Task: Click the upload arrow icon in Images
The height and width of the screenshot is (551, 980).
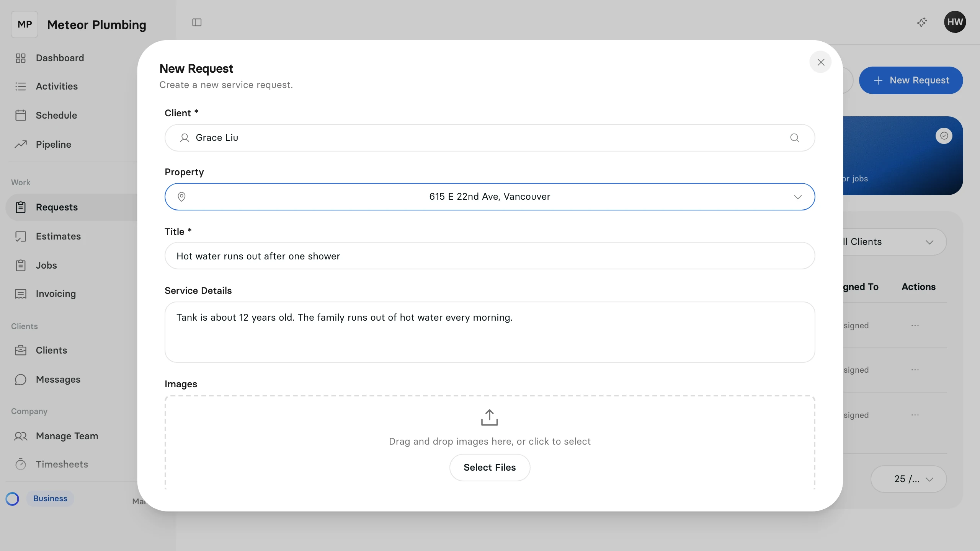Action: [x=489, y=417]
